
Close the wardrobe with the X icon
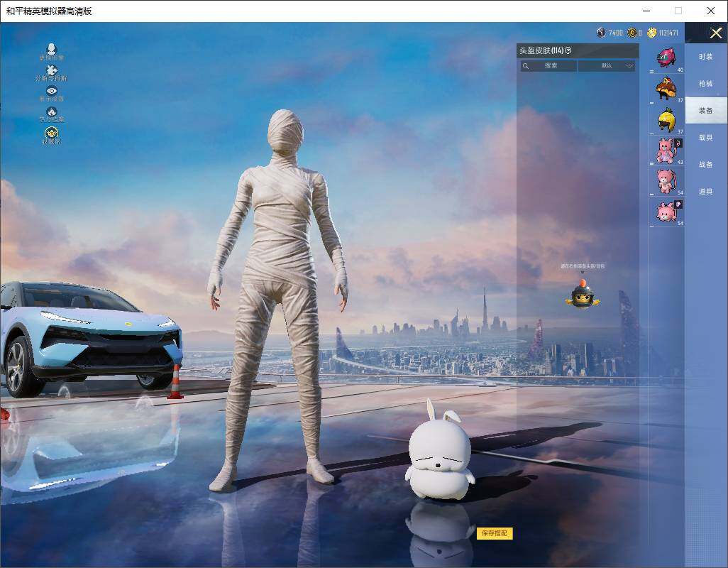tap(715, 33)
